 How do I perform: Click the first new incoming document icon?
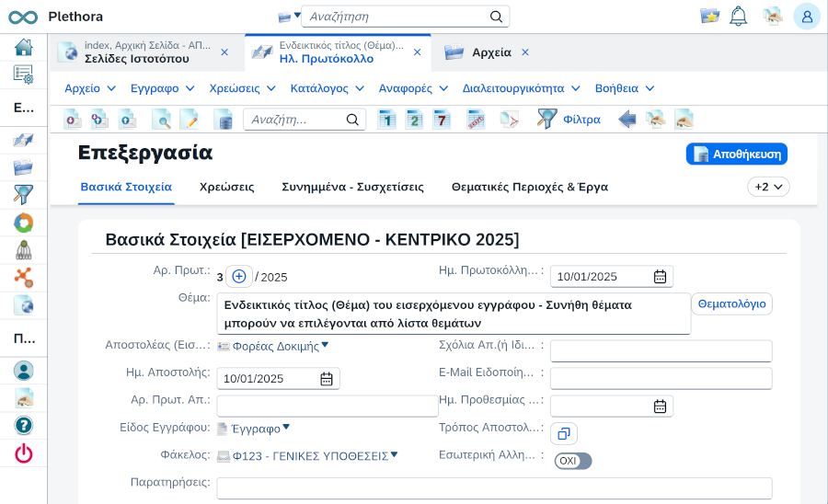pyautogui.click(x=73, y=120)
